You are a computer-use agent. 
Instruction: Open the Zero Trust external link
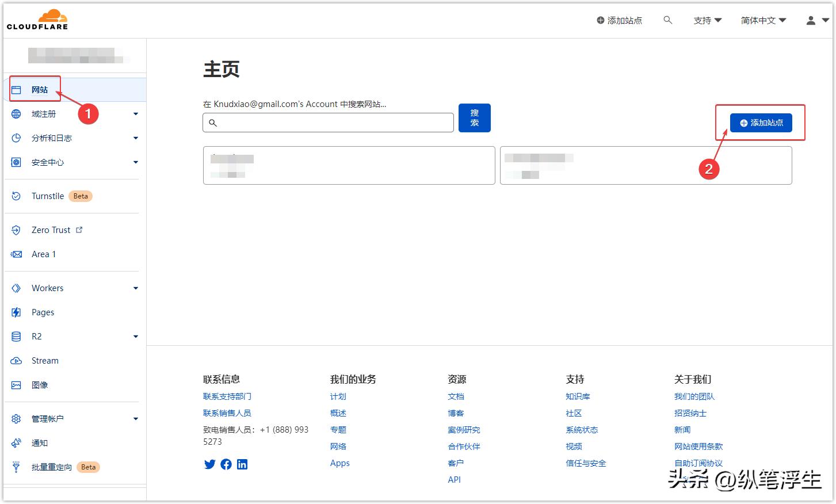pos(51,230)
